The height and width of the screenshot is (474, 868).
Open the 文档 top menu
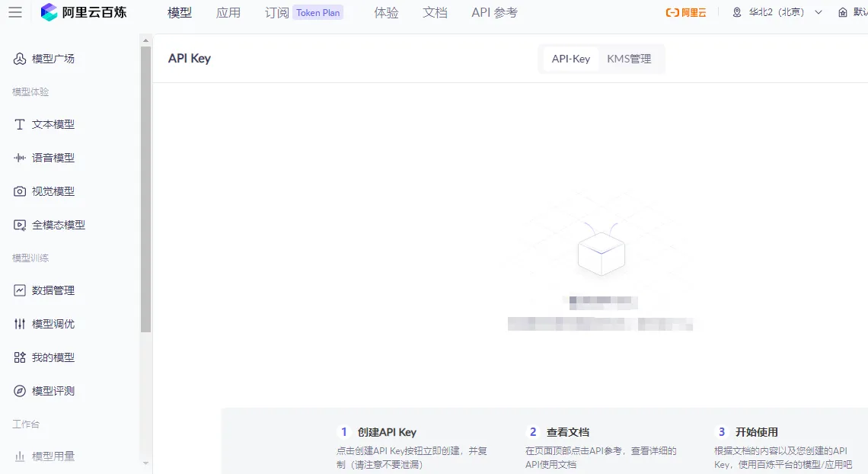coord(435,12)
